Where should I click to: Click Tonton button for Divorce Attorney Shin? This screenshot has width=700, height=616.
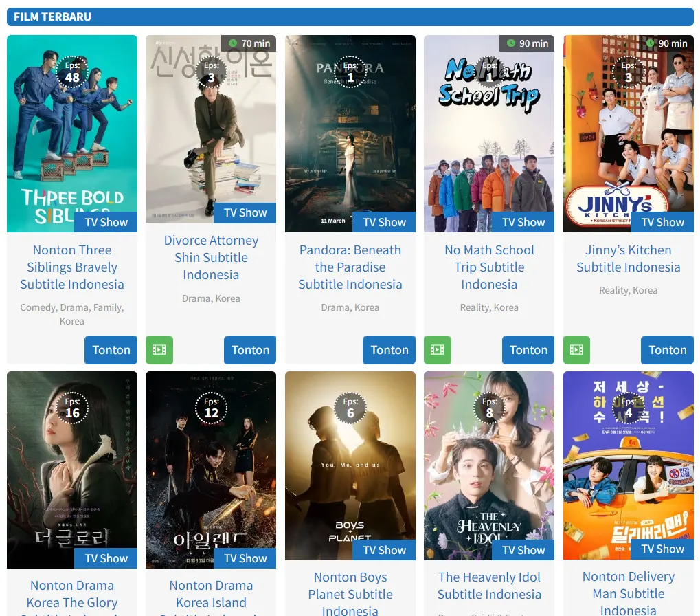coord(250,350)
